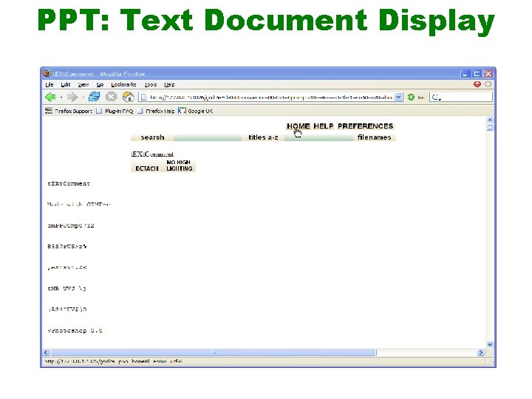532x399 pixels.
Task: Open the Bookmarks menu
Action: pyautogui.click(x=123, y=84)
